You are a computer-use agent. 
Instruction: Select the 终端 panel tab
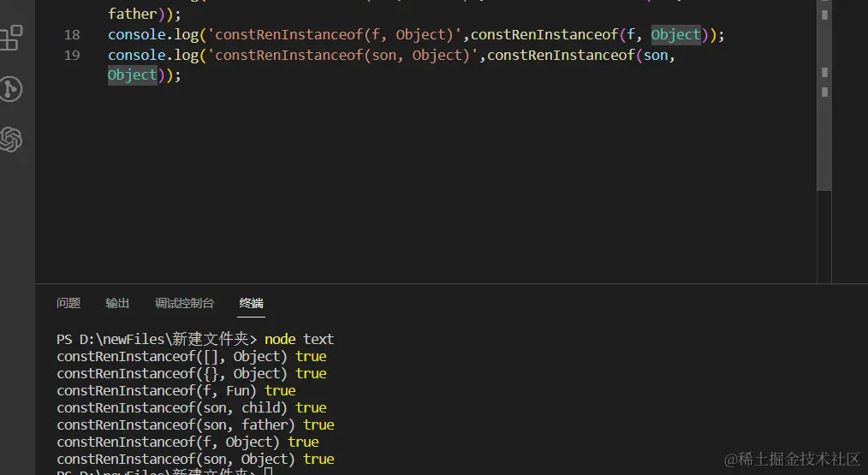(252, 303)
